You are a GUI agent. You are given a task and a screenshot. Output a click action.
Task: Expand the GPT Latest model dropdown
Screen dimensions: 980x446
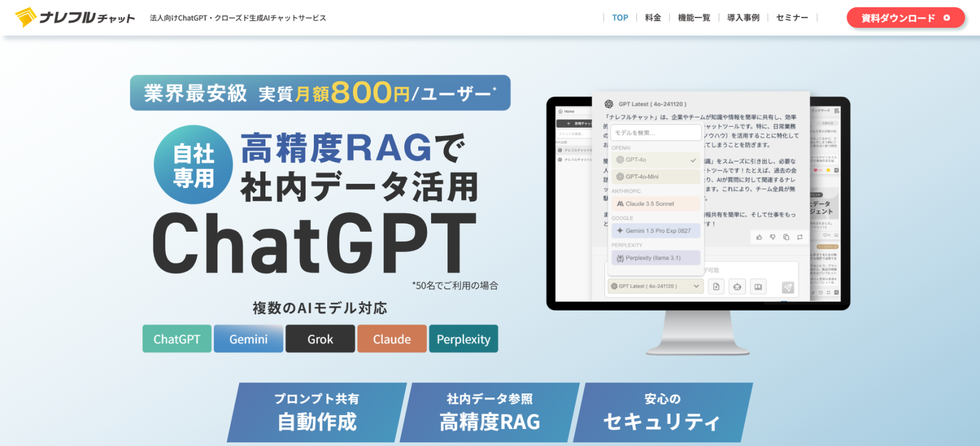[x=654, y=286]
